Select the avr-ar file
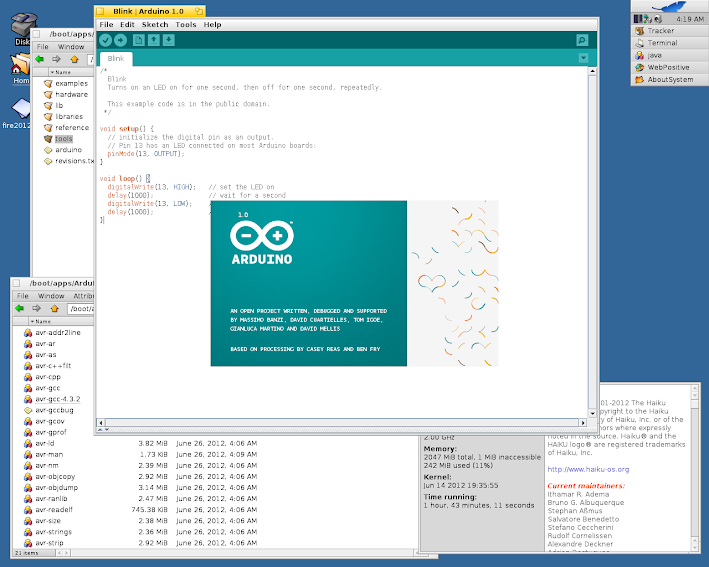Screen dimensions: 709x567 pos(40,344)
